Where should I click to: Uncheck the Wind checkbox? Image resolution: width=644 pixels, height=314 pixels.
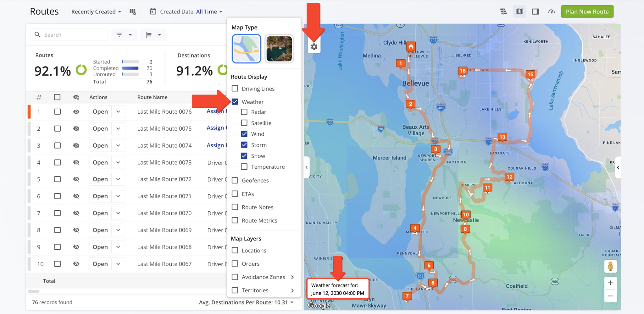pyautogui.click(x=244, y=134)
